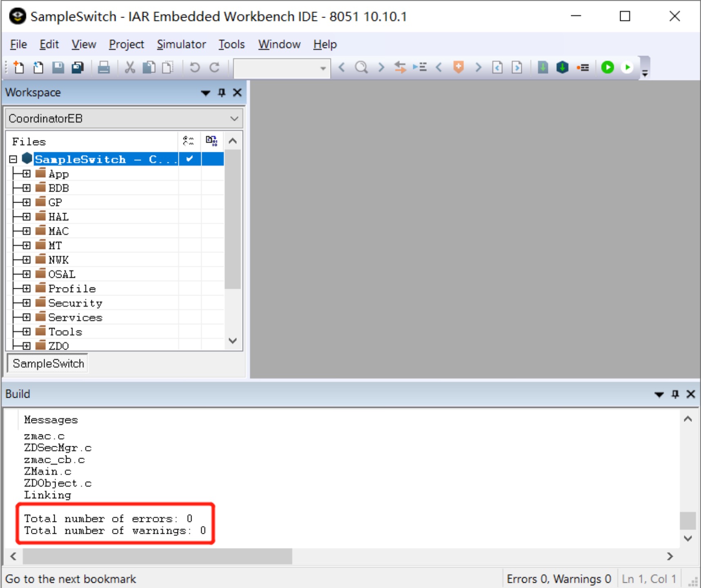Pin the Workspace panel
The width and height of the screenshot is (701, 588).
pyautogui.click(x=222, y=93)
